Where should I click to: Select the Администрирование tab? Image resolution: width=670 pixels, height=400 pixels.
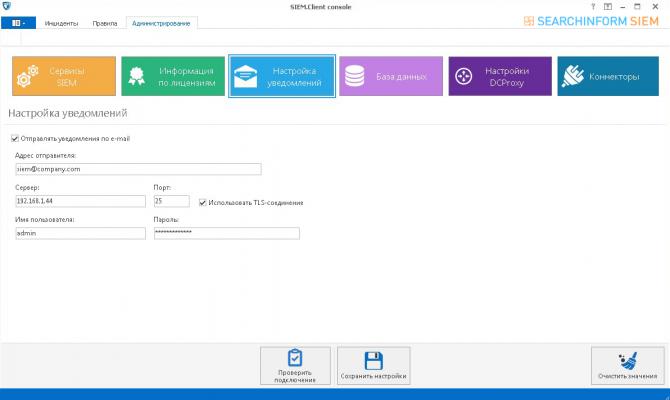(161, 24)
